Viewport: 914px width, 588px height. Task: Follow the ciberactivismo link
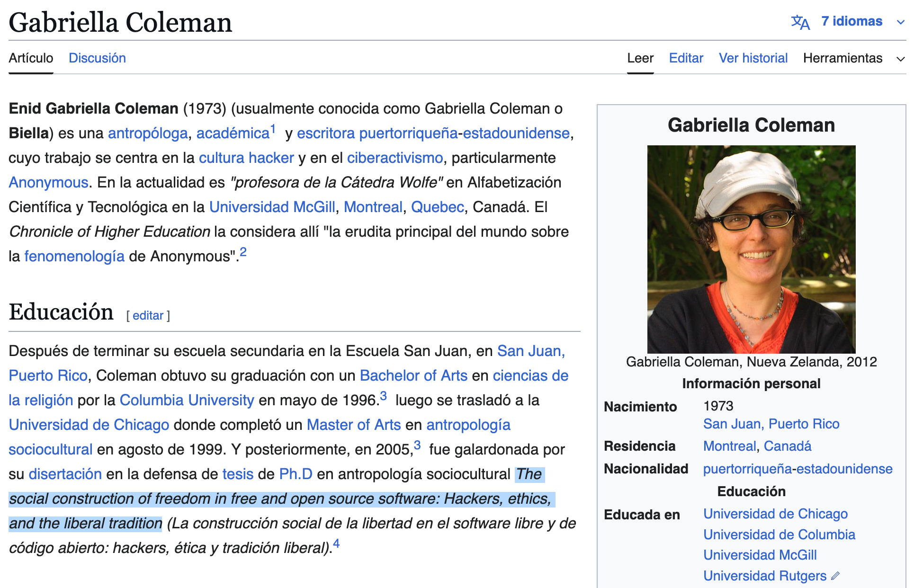(x=395, y=158)
